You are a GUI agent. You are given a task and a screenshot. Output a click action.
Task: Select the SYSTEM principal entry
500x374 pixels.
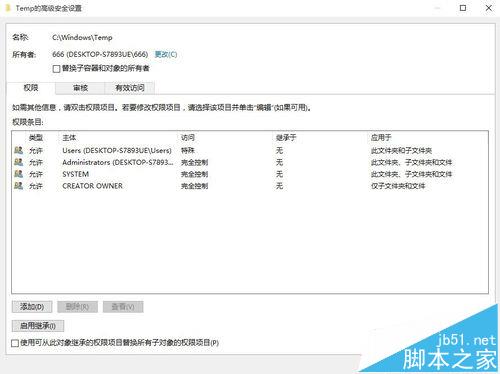coord(76,174)
